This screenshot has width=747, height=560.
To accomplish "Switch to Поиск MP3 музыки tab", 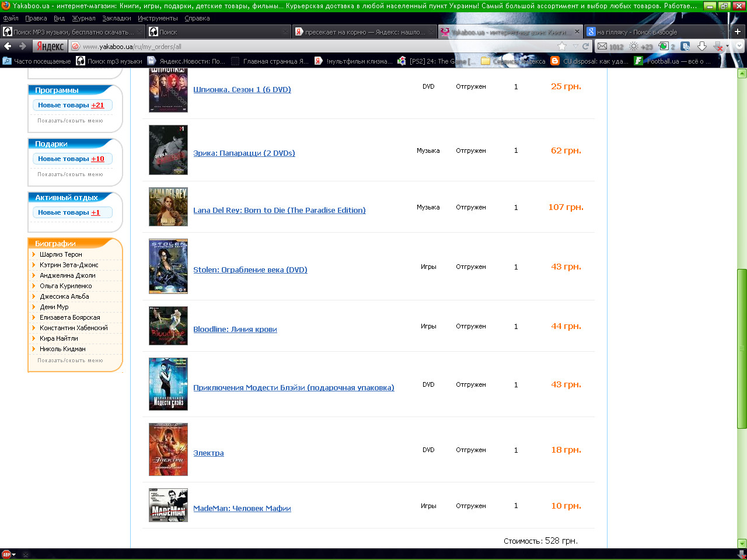I will 73,32.
